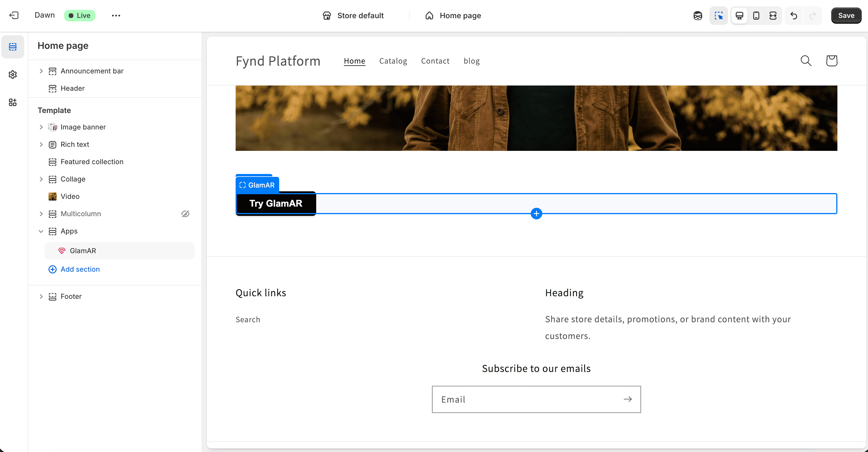
Task: Expand the Image banner section
Action: (x=41, y=127)
